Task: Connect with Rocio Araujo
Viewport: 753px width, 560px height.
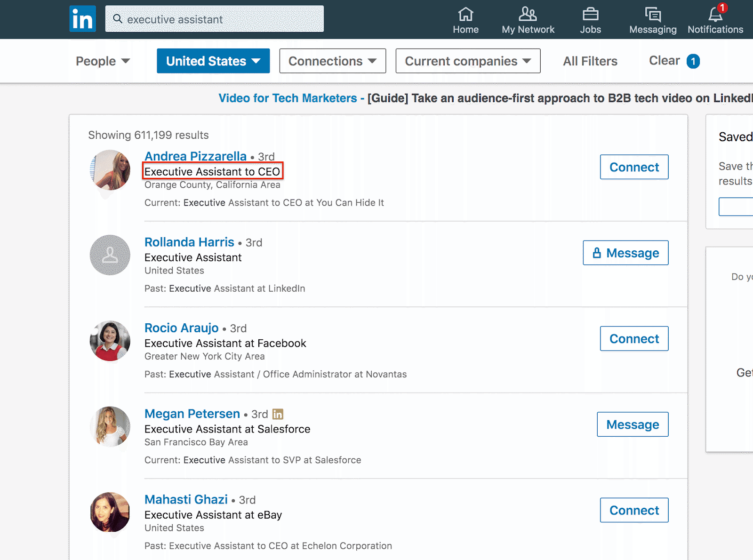Action: click(x=634, y=338)
